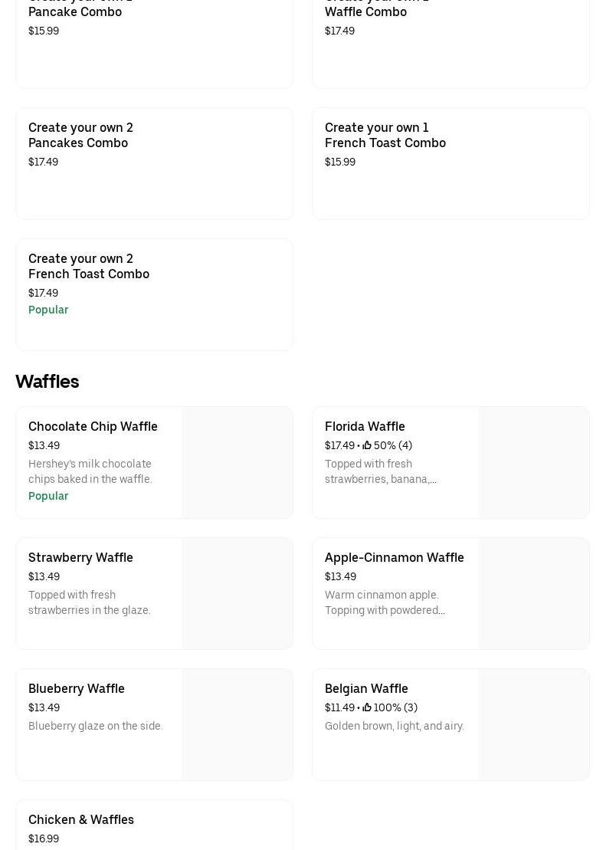Click the Belgian Waffle 100% rating text

click(x=395, y=707)
